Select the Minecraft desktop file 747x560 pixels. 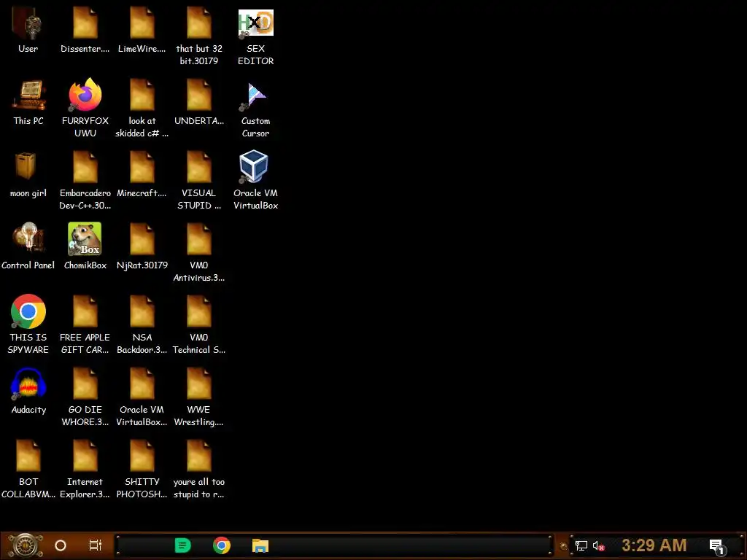(142, 174)
